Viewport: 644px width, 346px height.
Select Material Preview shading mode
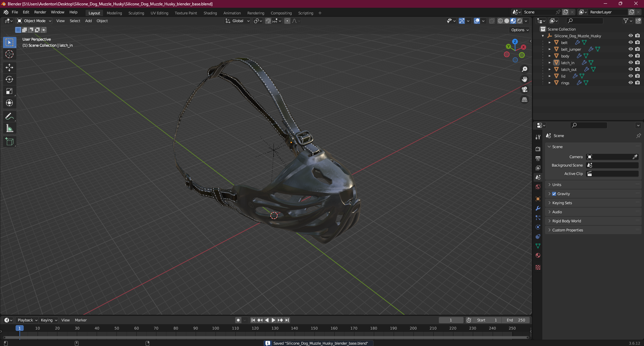click(x=513, y=21)
